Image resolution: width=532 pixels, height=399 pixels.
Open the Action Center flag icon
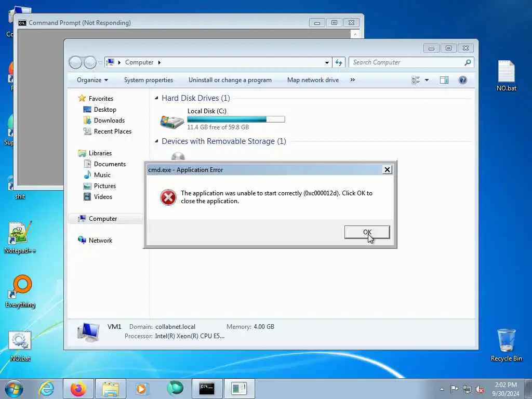[x=454, y=389]
